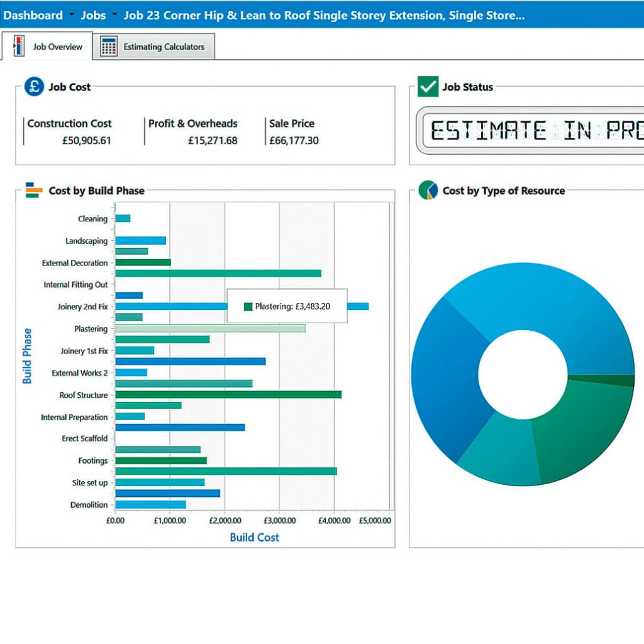Viewport: 644px width, 644px height.
Task: Click the pound sign Job Cost icon
Action: click(x=34, y=87)
